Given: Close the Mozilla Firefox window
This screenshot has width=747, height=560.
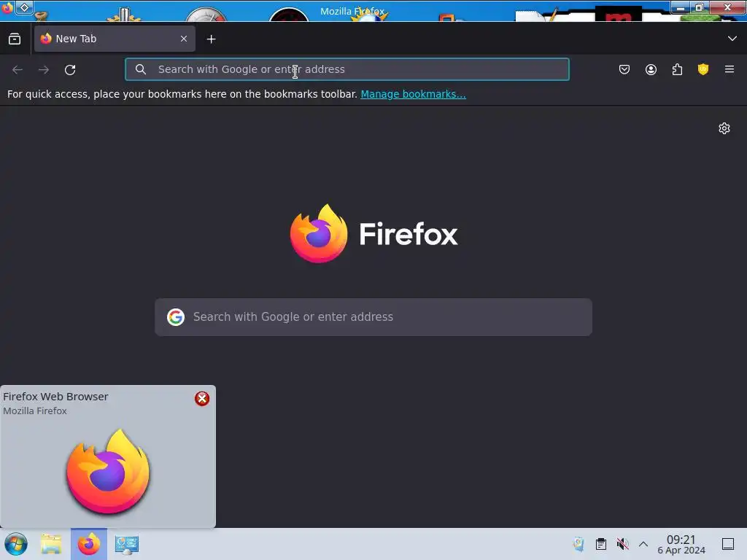Looking at the screenshot, I should coord(727,7).
